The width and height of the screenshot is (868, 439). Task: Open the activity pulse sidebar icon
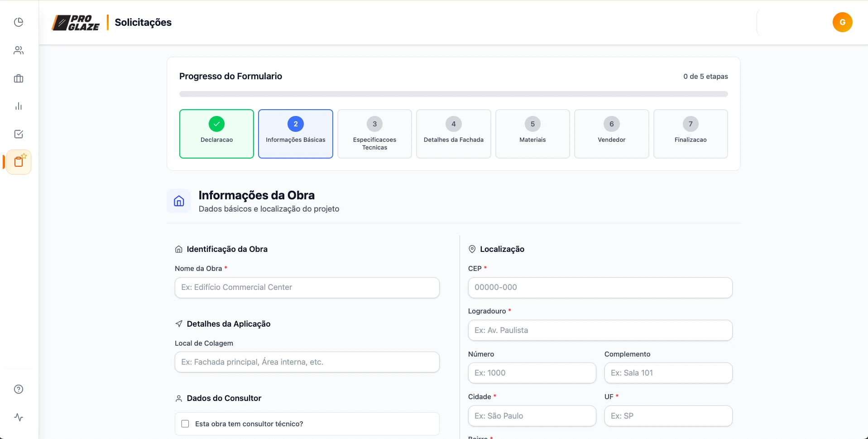19,417
